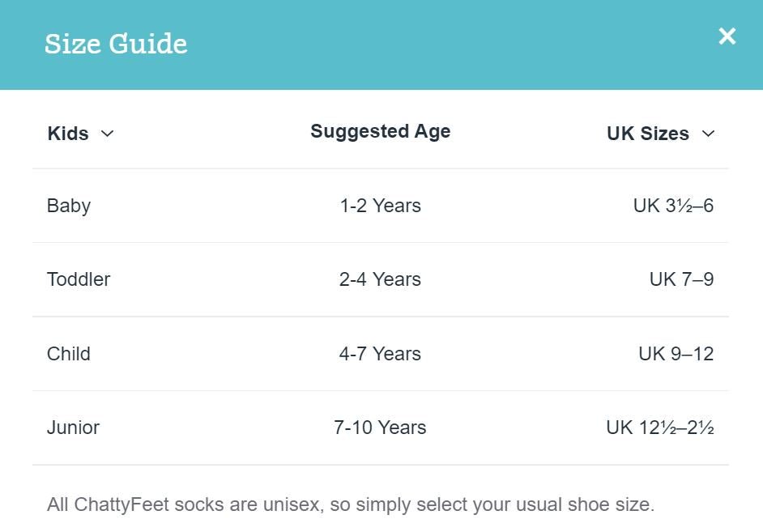Click the UK 12½–2½ size value

click(x=660, y=428)
